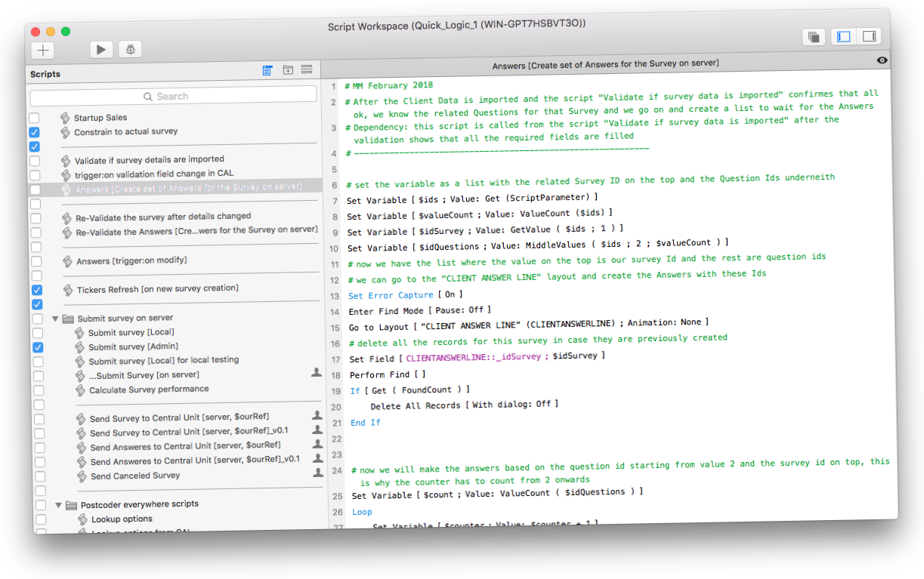
Task: Tick checkbox for Validate if survey details are imported
Action: click(x=35, y=162)
